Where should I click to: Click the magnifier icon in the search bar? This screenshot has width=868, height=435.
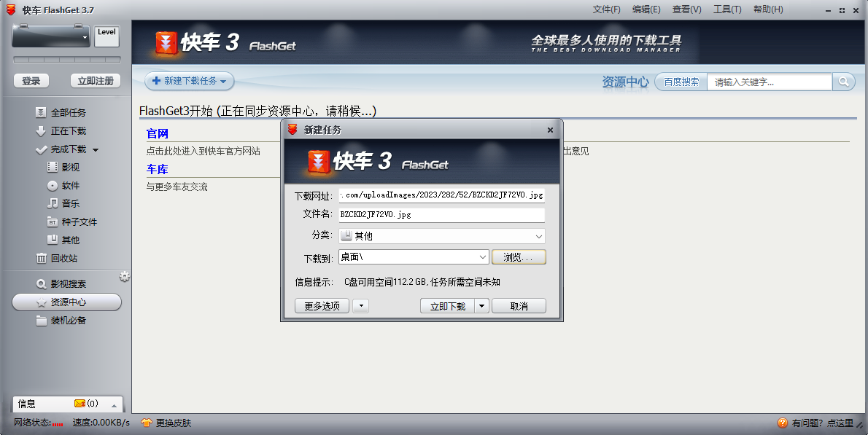844,82
